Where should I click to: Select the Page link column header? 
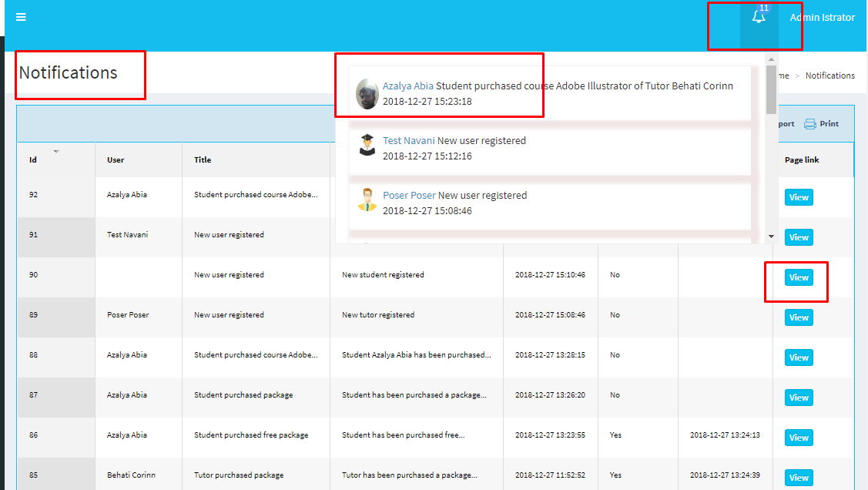[x=802, y=160]
